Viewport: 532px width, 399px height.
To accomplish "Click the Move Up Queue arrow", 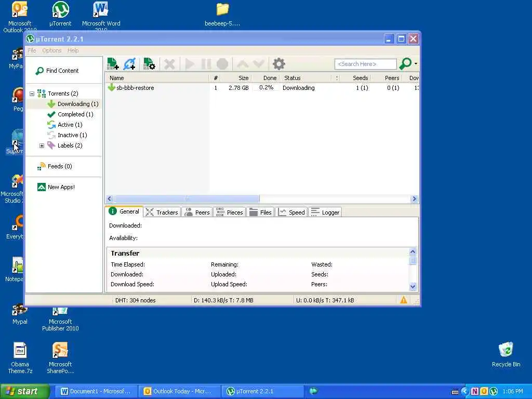I will point(243,64).
